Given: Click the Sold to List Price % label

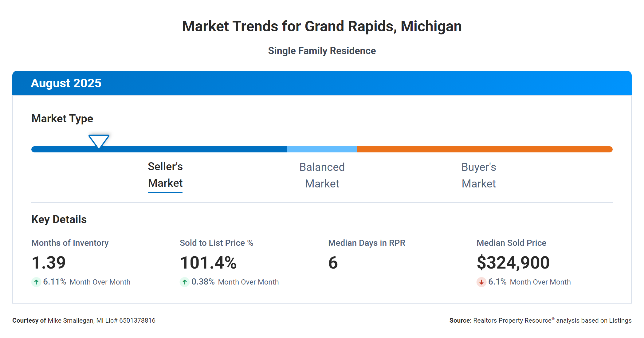Looking at the screenshot, I should [216, 243].
